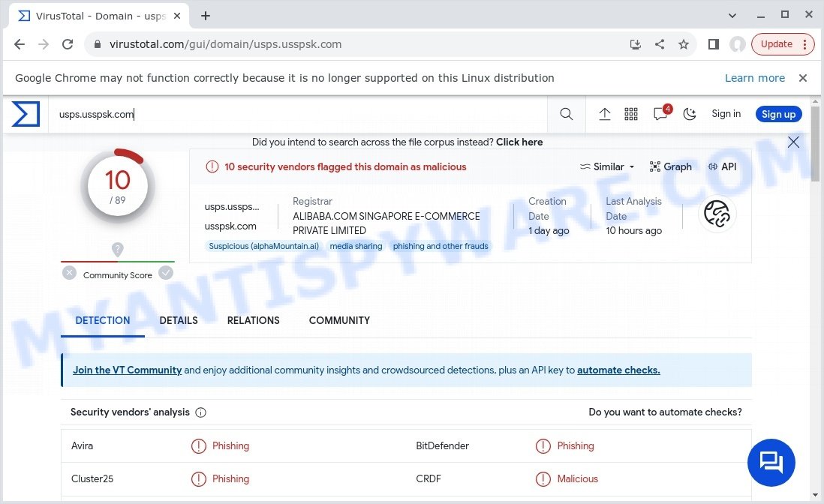Click the domain globe link icon
Viewport: 824px width, 504px height.
coord(717,214)
